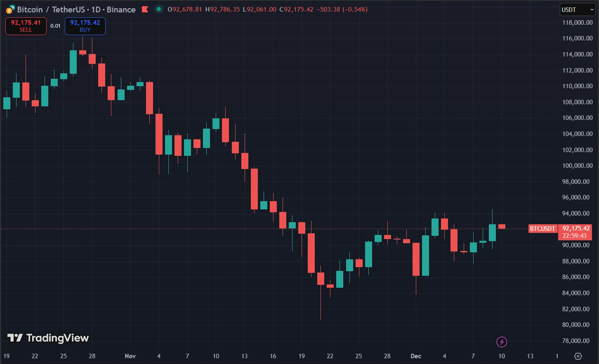Open chart settings with the gear icon

point(577,355)
